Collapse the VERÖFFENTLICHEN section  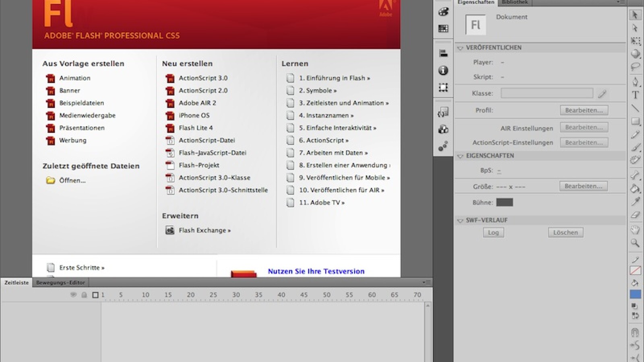(460, 48)
